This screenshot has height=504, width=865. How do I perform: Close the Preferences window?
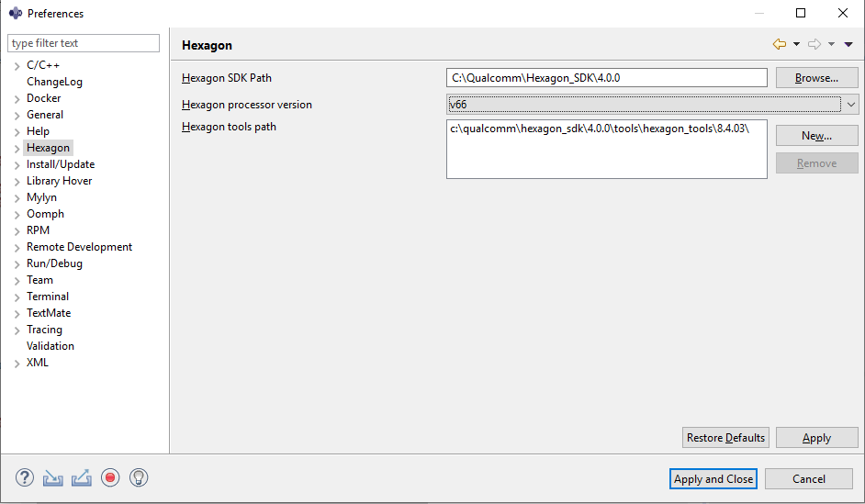pos(843,13)
